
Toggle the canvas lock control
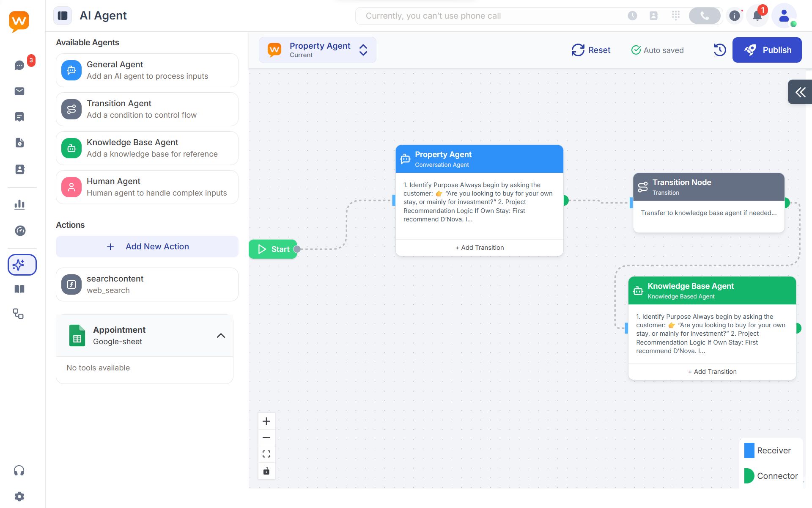(x=266, y=471)
